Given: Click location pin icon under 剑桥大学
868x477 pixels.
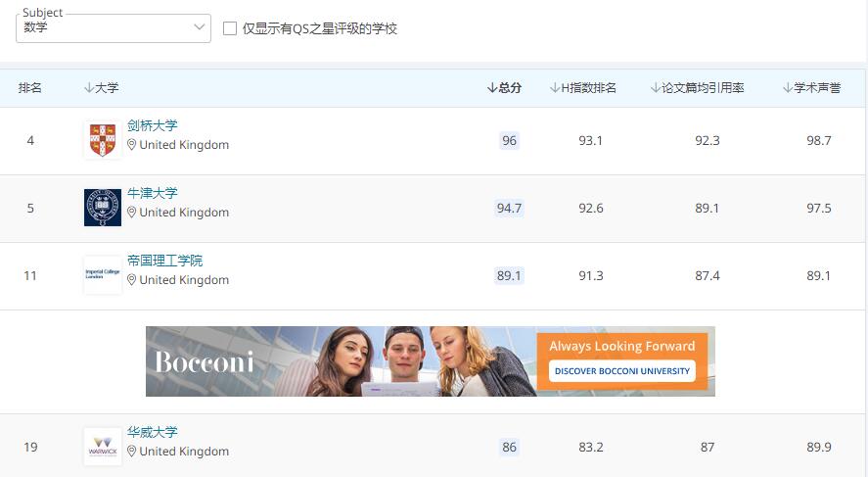Looking at the screenshot, I should tap(132, 145).
